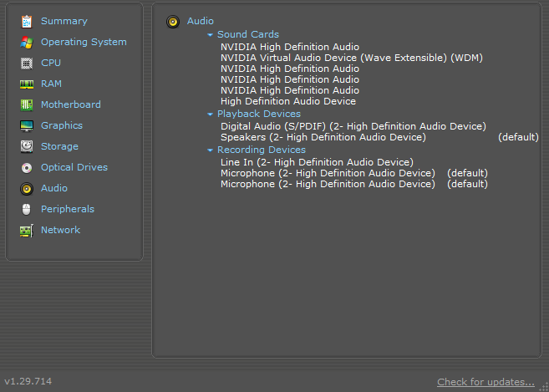Open the Graphics section
This screenshot has height=392, width=549.
pyautogui.click(x=62, y=125)
